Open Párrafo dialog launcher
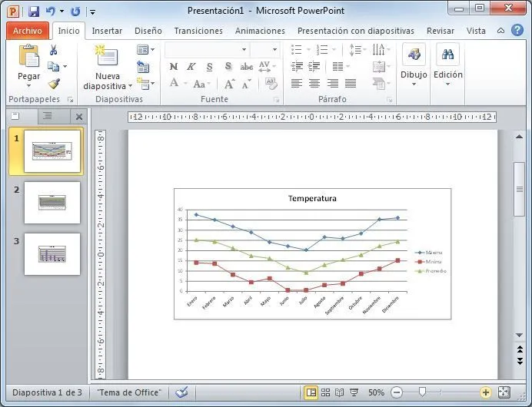Screen dimensions: 532x407 (390, 100)
